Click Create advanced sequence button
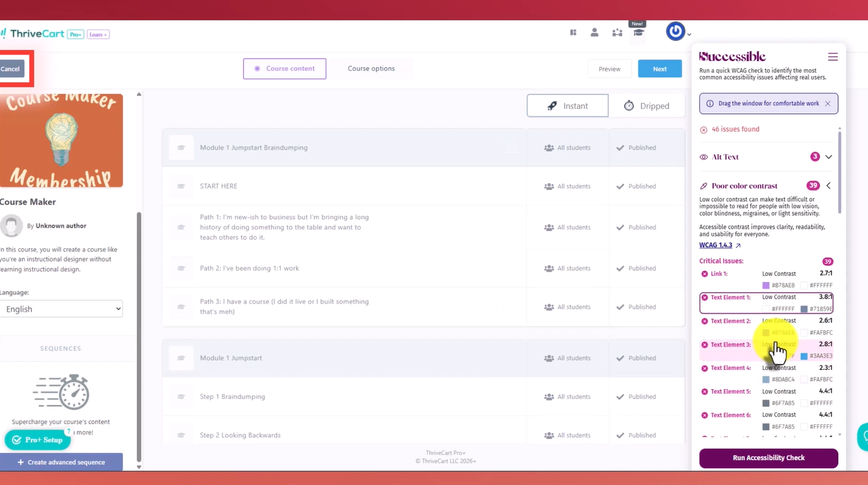The width and height of the screenshot is (868, 485). coord(61,462)
